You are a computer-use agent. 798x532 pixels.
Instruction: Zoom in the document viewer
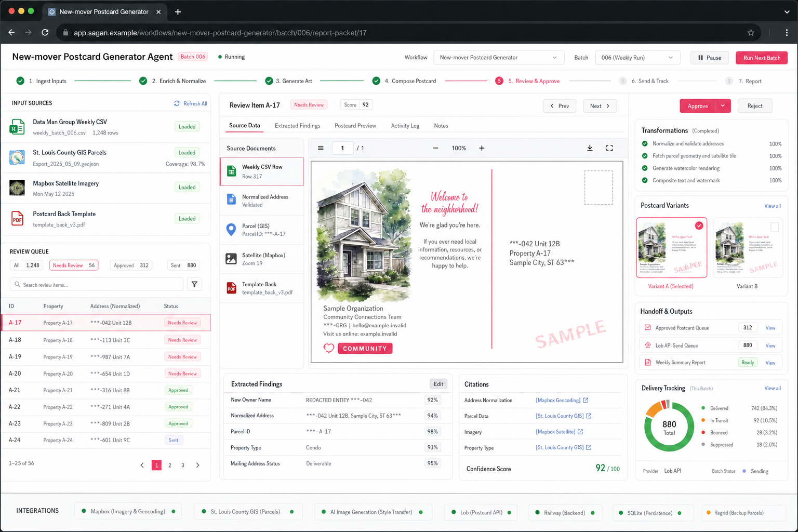482,148
